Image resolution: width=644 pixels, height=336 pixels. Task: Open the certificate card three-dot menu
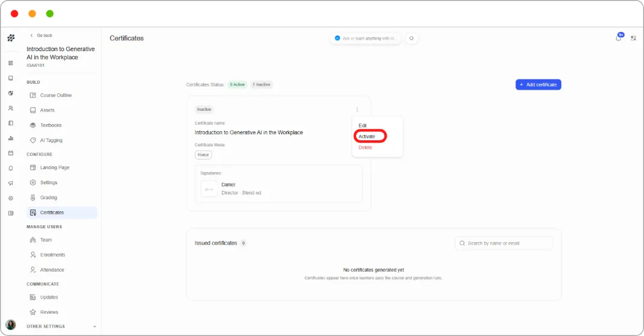(357, 110)
